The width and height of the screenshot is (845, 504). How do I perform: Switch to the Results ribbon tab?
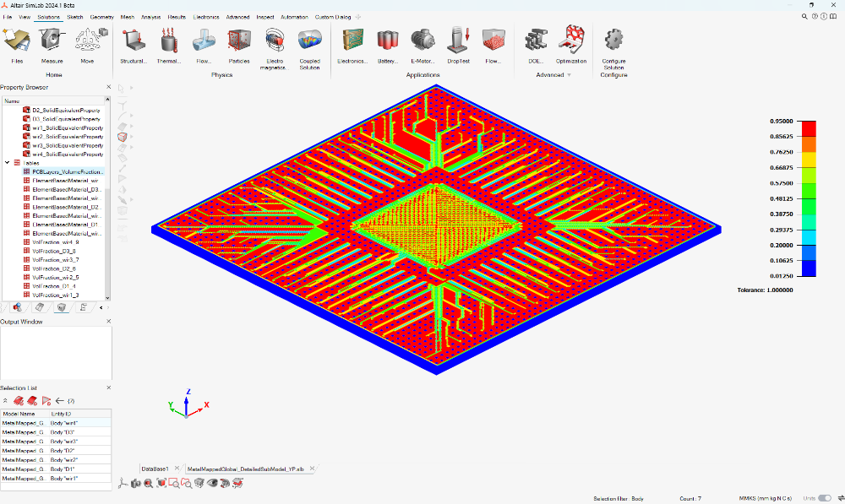coord(177,17)
